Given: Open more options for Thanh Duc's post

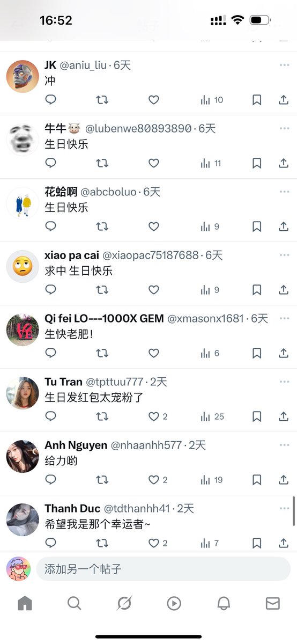Looking at the screenshot, I should pyautogui.click(x=284, y=508).
